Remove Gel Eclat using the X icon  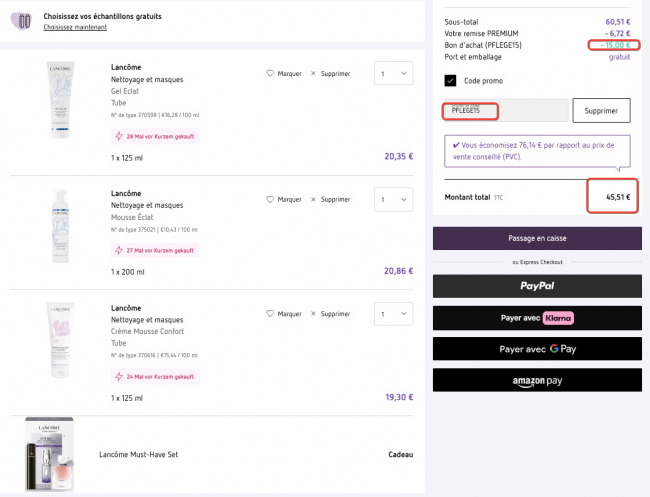coord(313,73)
